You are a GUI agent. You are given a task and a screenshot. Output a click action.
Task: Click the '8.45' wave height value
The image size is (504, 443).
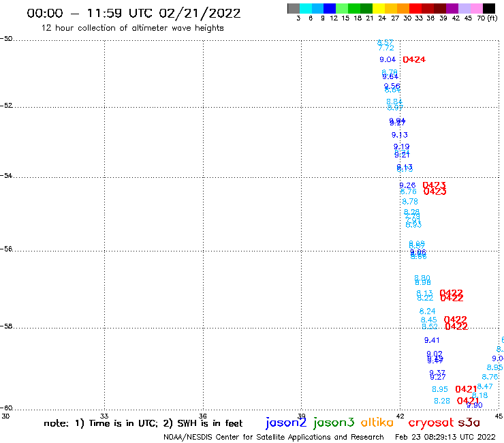click(x=429, y=320)
